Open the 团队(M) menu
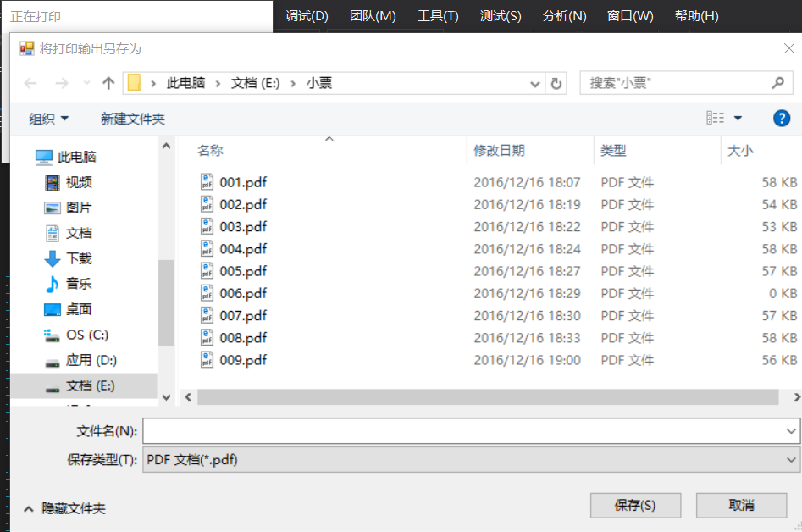This screenshot has width=802, height=532. tap(373, 16)
